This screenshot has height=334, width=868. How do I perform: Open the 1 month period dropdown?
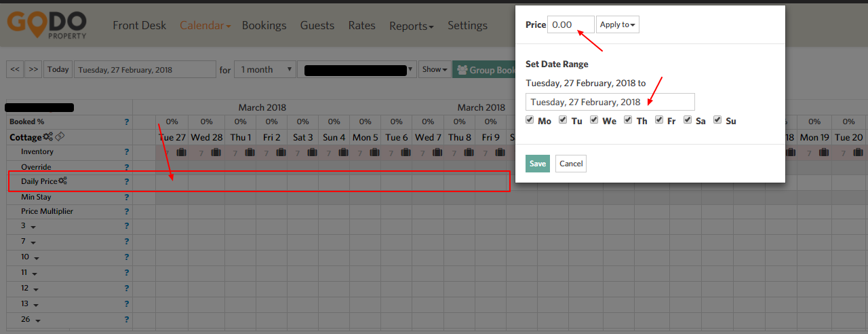(x=265, y=69)
